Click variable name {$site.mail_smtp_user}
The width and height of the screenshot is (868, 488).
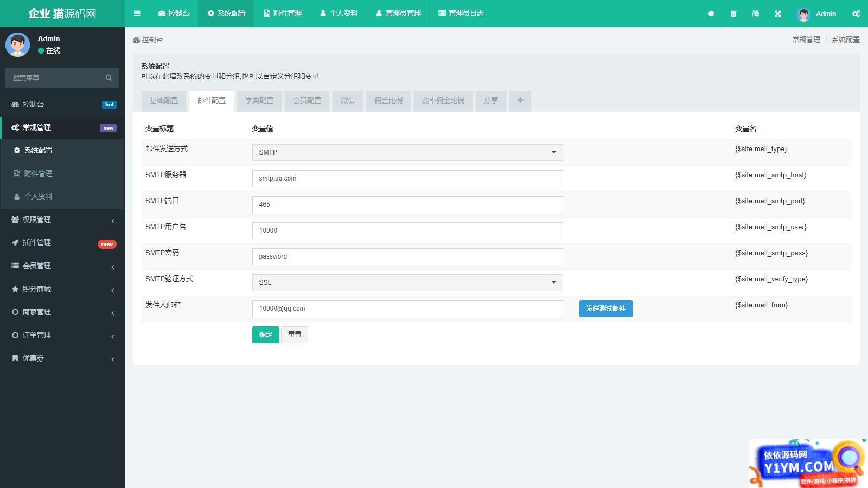(771, 227)
